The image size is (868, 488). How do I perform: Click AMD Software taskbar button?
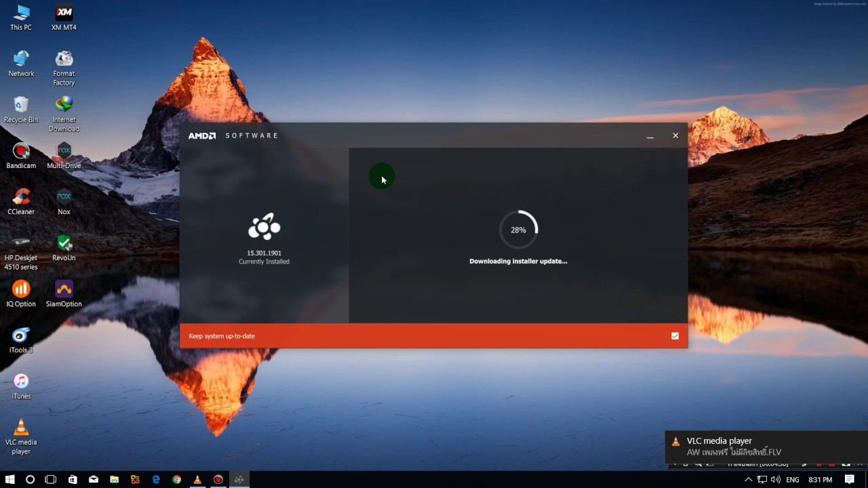(239, 479)
